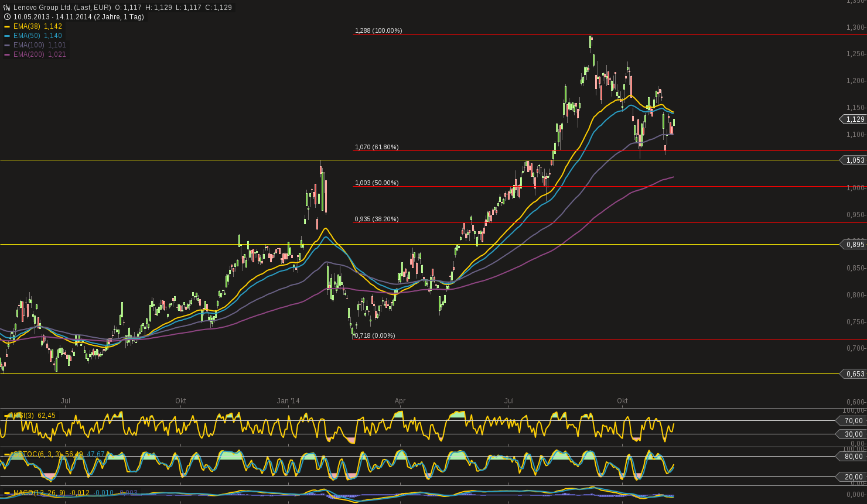The width and height of the screenshot is (867, 504).
Task: Click the yellow EMA(38) color marker
Action: pos(7,26)
